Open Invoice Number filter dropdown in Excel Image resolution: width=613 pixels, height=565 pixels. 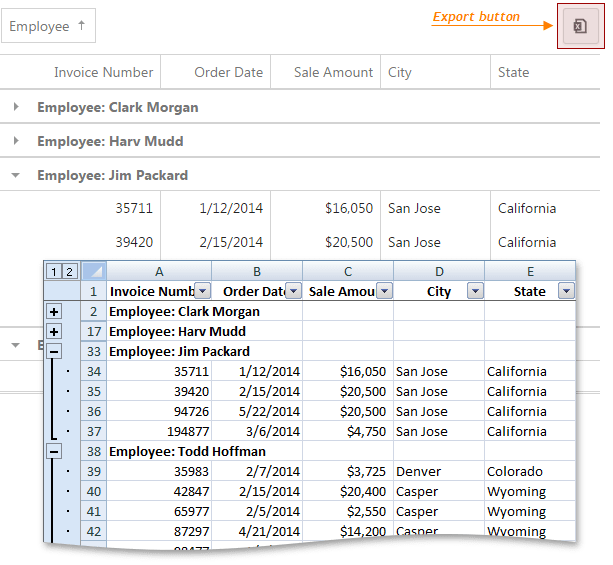tap(202, 291)
